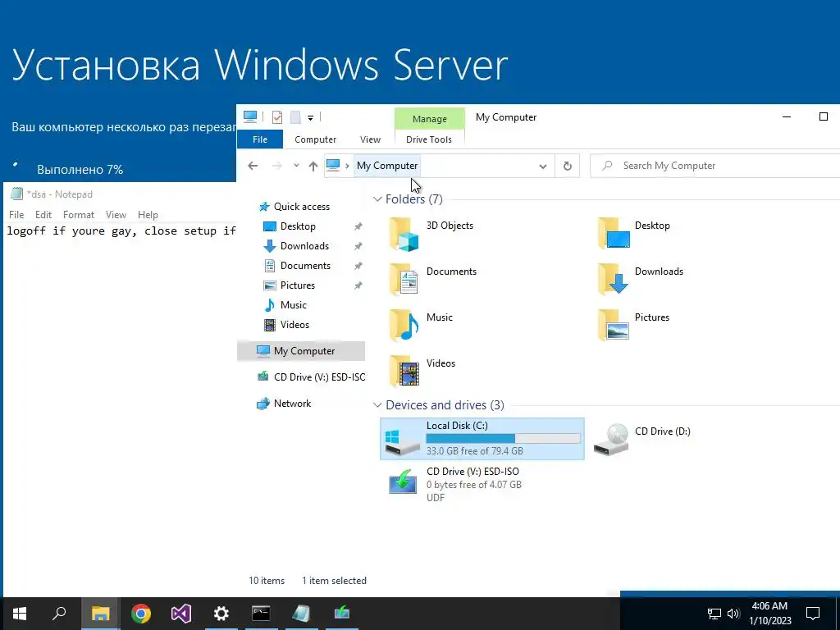Click the My Computer address bar path
The width and height of the screenshot is (840, 630).
[387, 166]
